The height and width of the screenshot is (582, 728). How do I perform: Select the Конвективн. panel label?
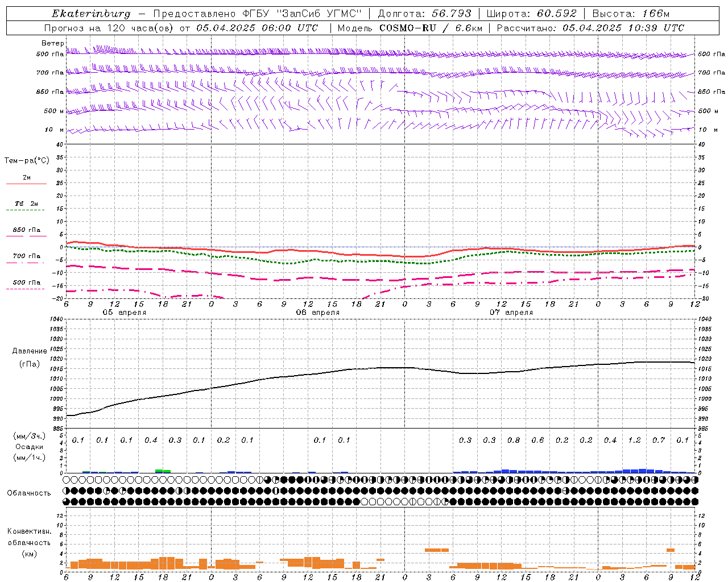point(30,531)
